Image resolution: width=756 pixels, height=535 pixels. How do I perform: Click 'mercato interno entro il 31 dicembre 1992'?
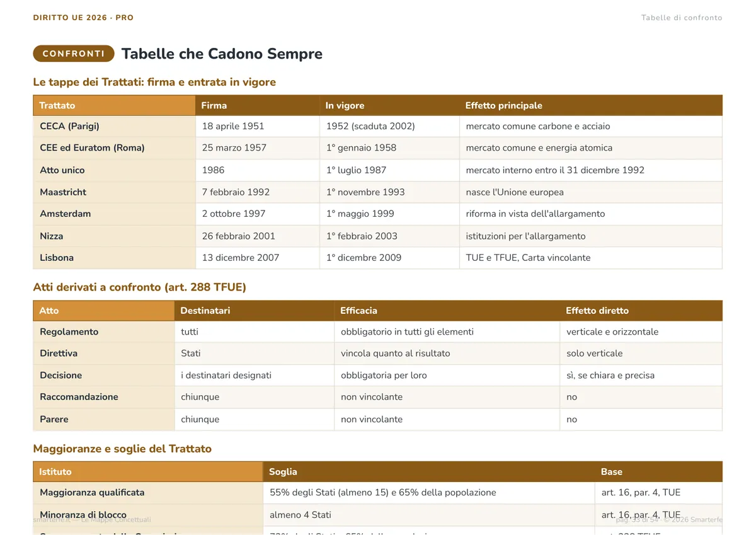555,170
